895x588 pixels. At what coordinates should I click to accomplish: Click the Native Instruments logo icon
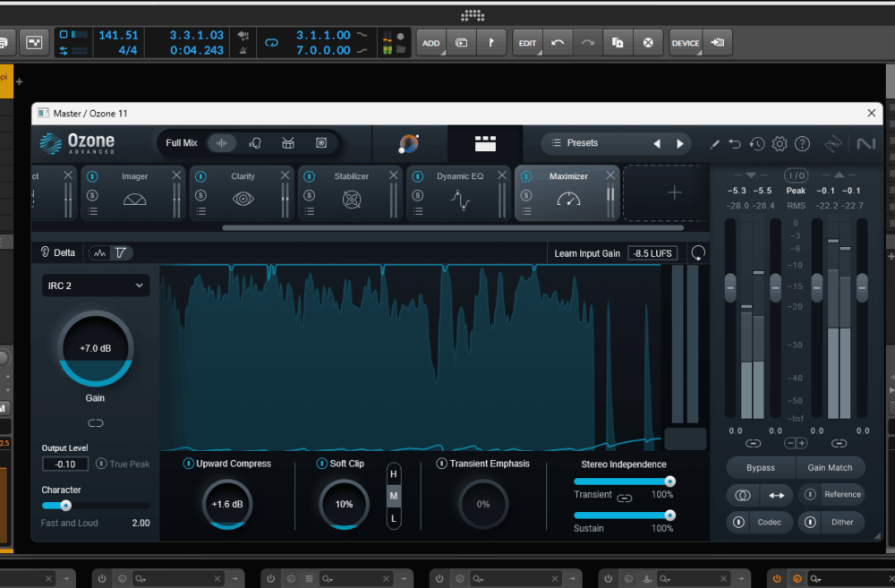point(865,144)
